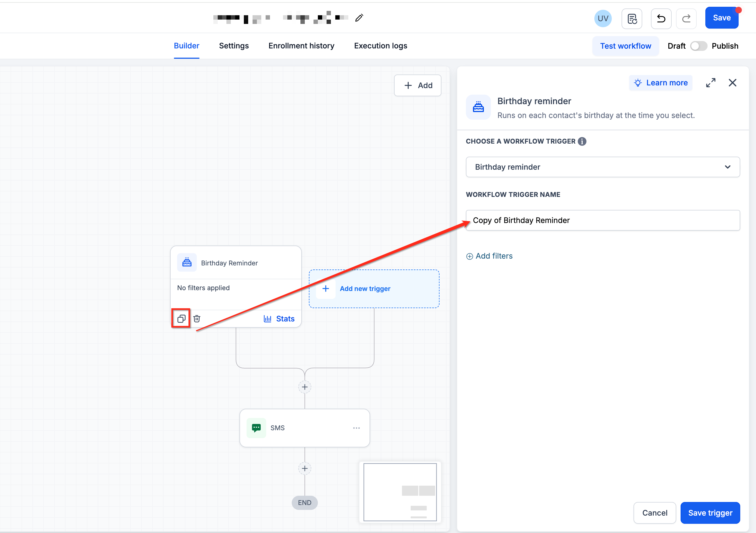Click Save trigger button
Viewport: 756px width, 533px height.
coord(710,513)
